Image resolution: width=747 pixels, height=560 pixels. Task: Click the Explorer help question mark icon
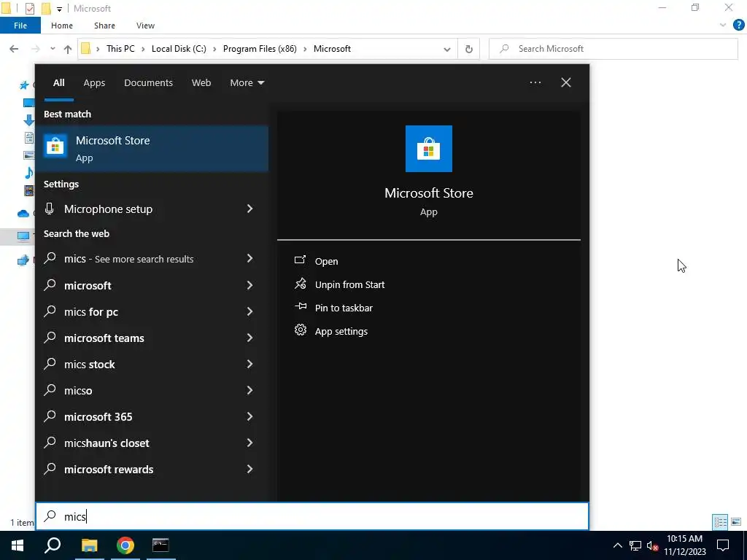(738, 26)
